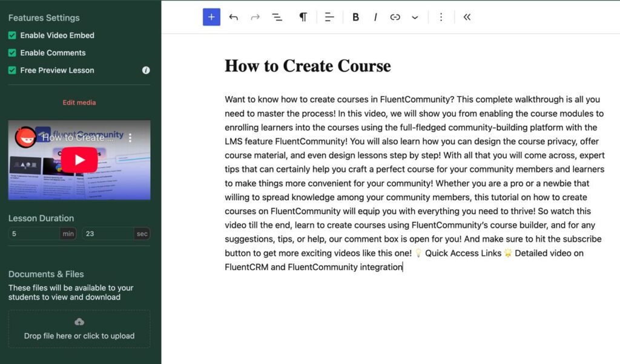Viewport: 620px width, 364px height.
Task: Click the lesson duration minutes field
Action: (x=34, y=234)
